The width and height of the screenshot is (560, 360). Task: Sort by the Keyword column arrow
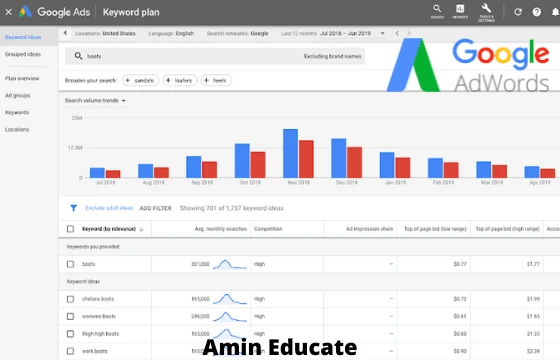tap(141, 229)
